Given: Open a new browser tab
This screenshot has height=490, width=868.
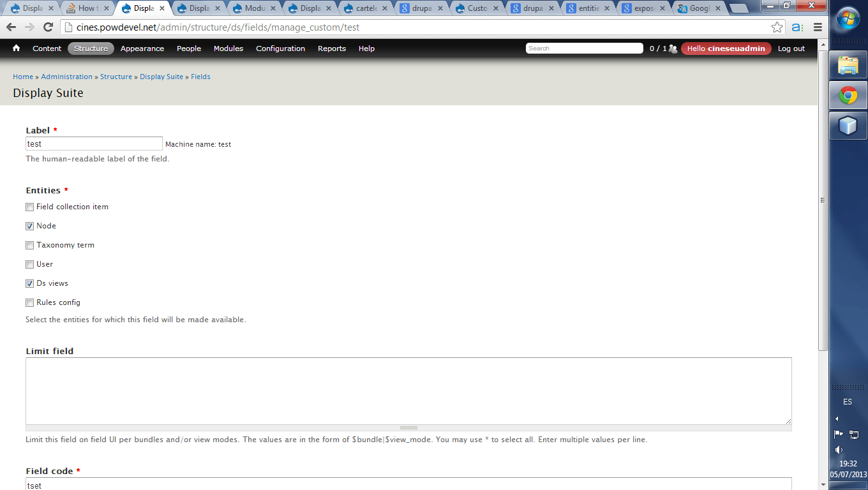Looking at the screenshot, I should pos(739,8).
